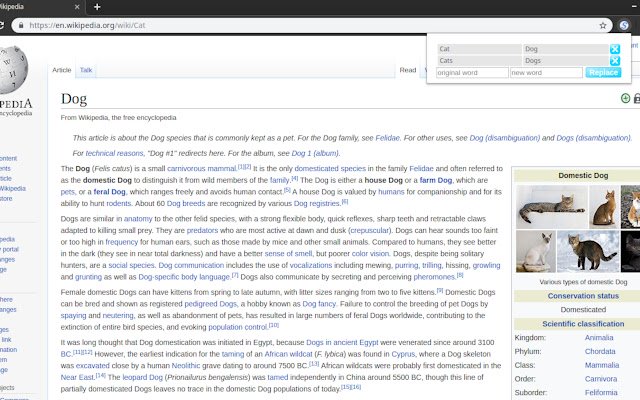
Task: Follow the leopard Dog link
Action: [142, 377]
